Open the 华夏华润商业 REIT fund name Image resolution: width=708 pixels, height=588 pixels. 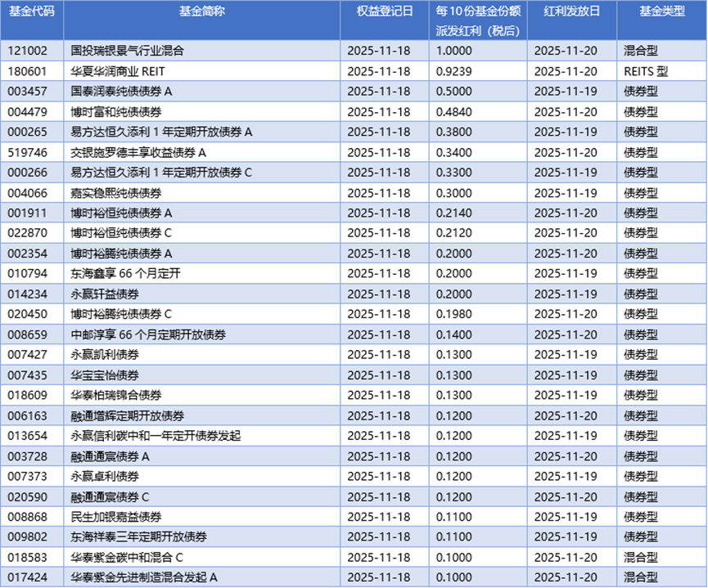tap(118, 71)
